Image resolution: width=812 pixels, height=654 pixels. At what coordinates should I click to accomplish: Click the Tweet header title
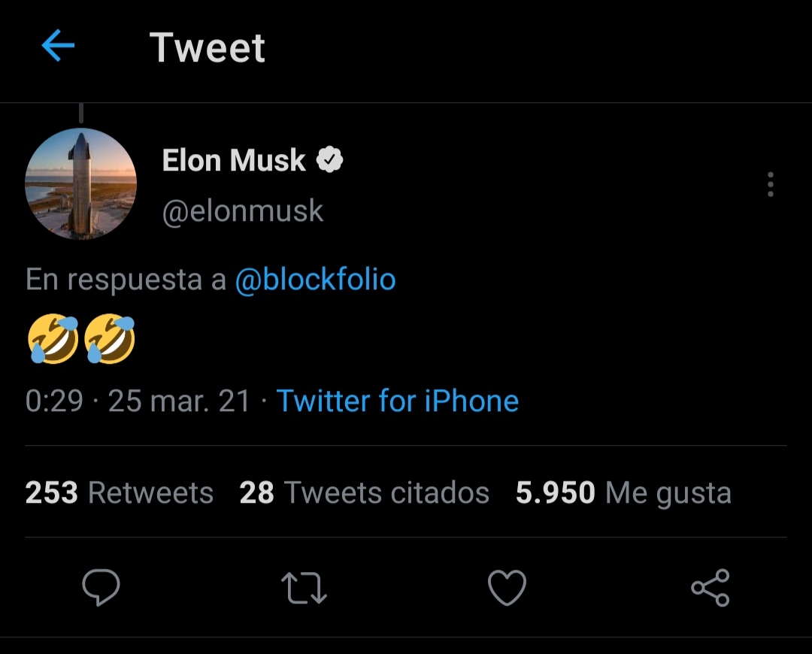pos(208,47)
